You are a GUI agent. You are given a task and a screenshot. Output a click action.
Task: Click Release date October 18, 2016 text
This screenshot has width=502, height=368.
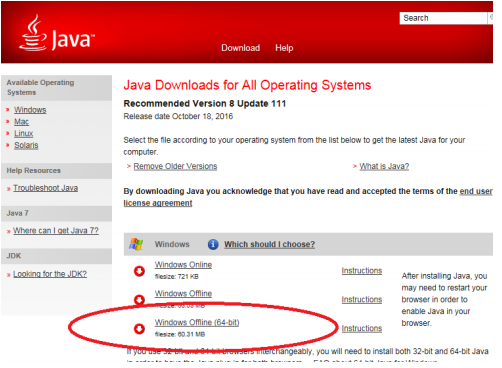178,116
